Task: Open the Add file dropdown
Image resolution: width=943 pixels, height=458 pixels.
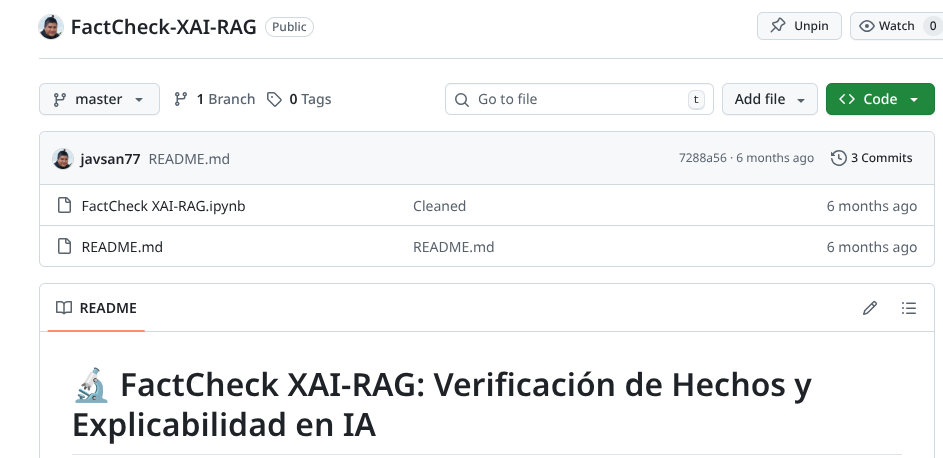Action: [x=769, y=99]
